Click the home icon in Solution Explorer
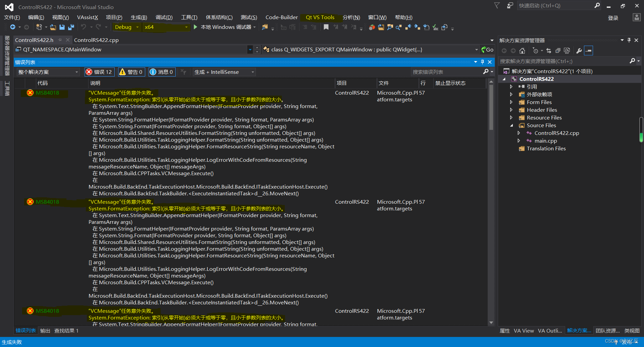 [522, 51]
